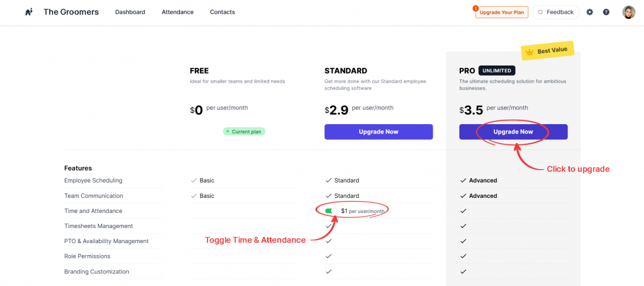
Task: Open settings via the gear icon
Action: point(590,13)
